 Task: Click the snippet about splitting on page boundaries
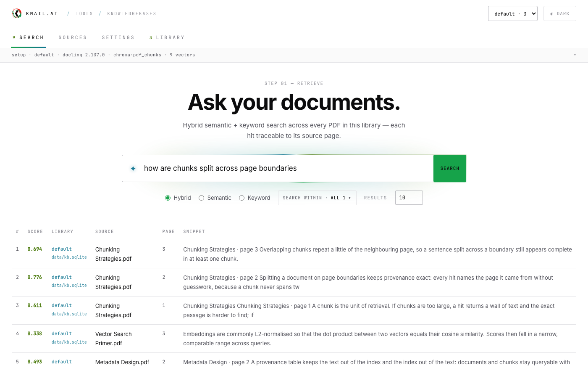[x=368, y=282]
